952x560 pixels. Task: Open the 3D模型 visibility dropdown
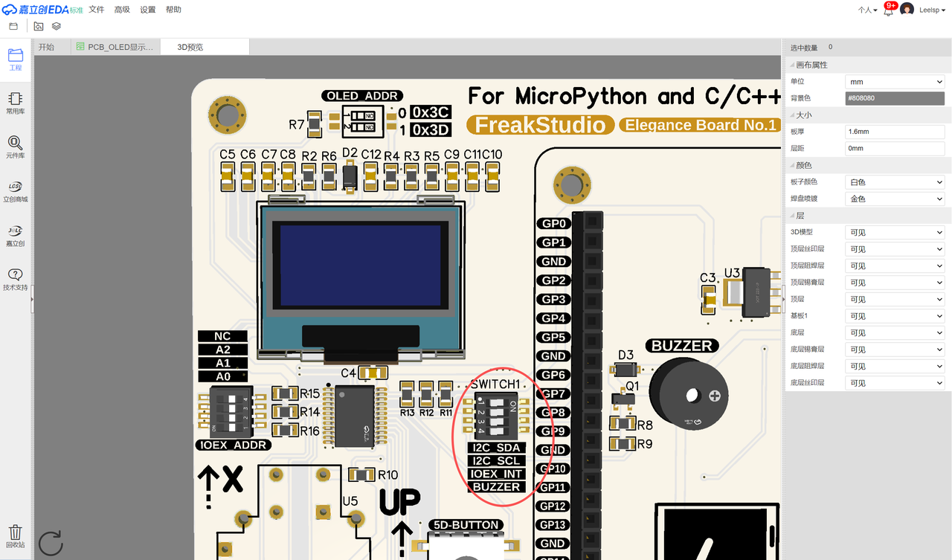tap(895, 232)
